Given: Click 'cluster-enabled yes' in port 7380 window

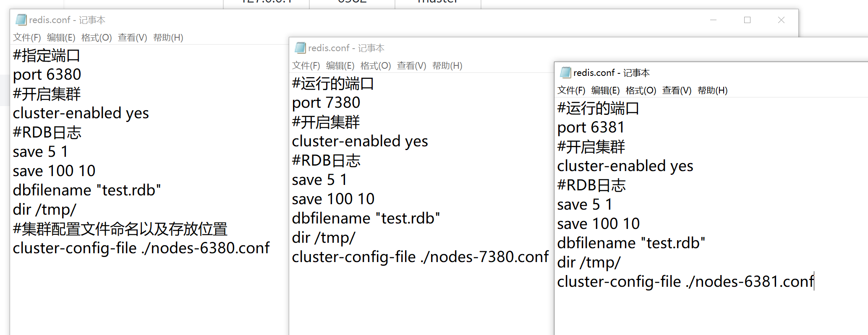Looking at the screenshot, I should (360, 141).
